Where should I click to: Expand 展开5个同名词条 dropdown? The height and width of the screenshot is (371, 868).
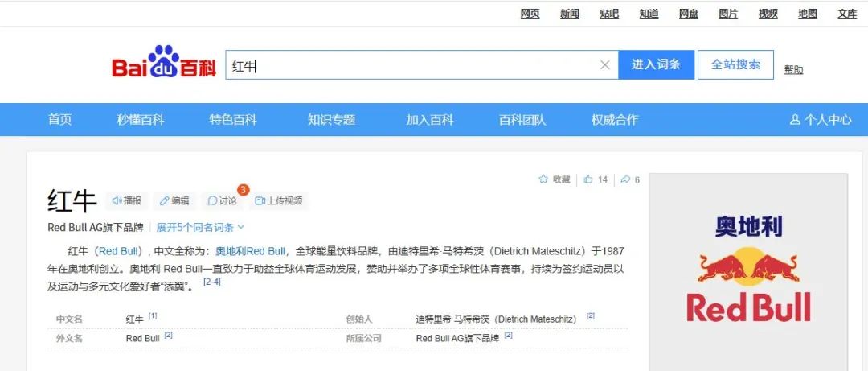[x=200, y=227]
